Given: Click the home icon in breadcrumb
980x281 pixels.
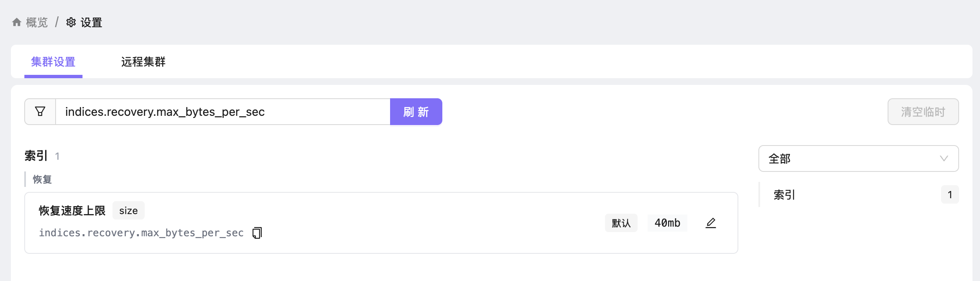Looking at the screenshot, I should tap(17, 22).
